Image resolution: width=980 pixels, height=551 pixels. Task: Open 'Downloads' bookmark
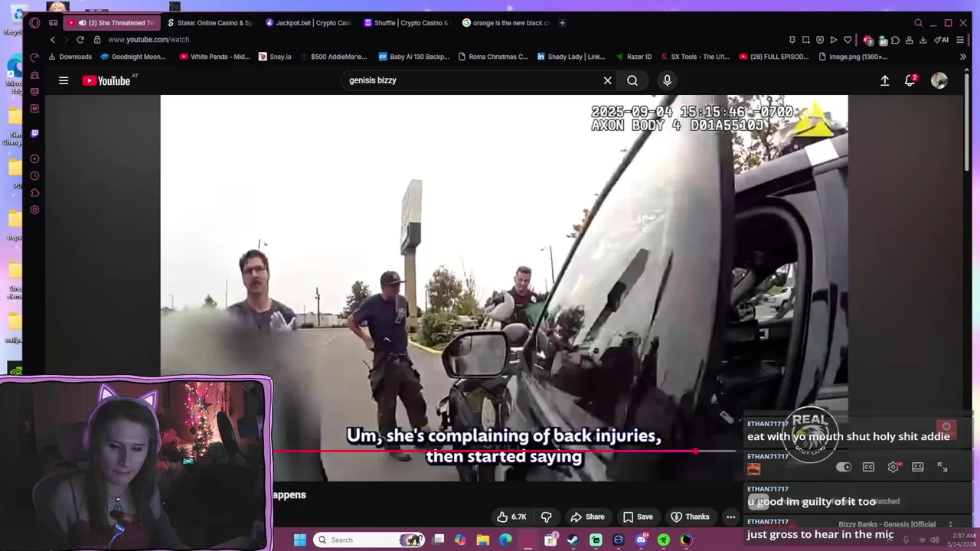pyautogui.click(x=70, y=57)
